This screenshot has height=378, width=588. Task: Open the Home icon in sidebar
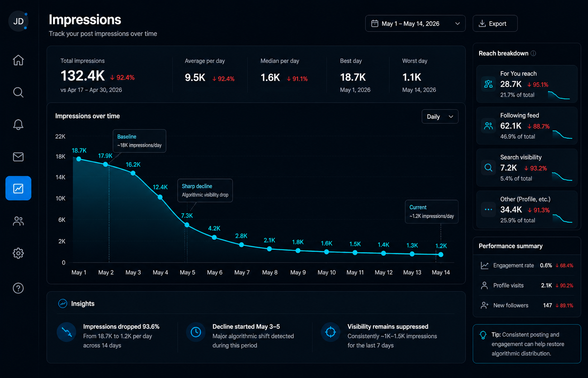click(x=18, y=60)
